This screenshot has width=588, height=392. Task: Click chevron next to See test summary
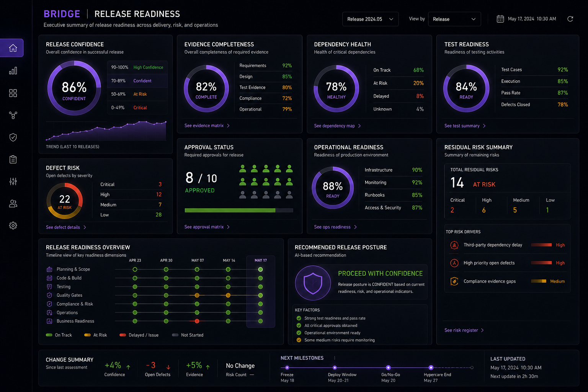coord(484,126)
